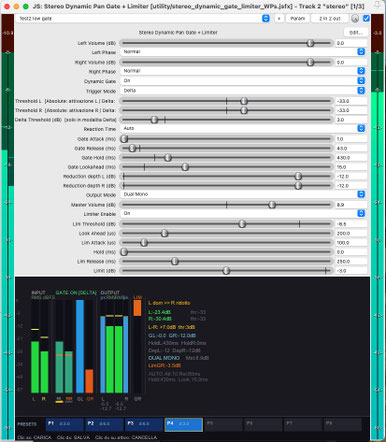Click the Lim Release slider handle
Screen dimensions: 386x442
point(175,261)
